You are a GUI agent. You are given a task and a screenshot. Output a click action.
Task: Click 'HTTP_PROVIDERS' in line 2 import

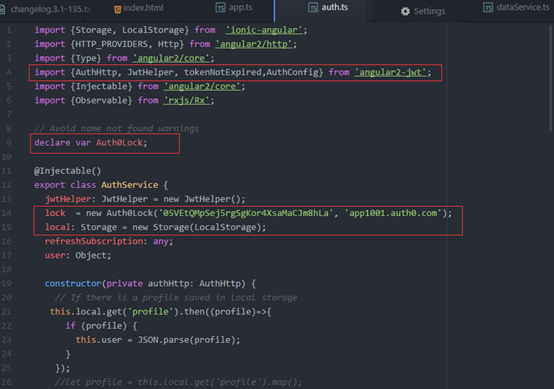(111, 44)
